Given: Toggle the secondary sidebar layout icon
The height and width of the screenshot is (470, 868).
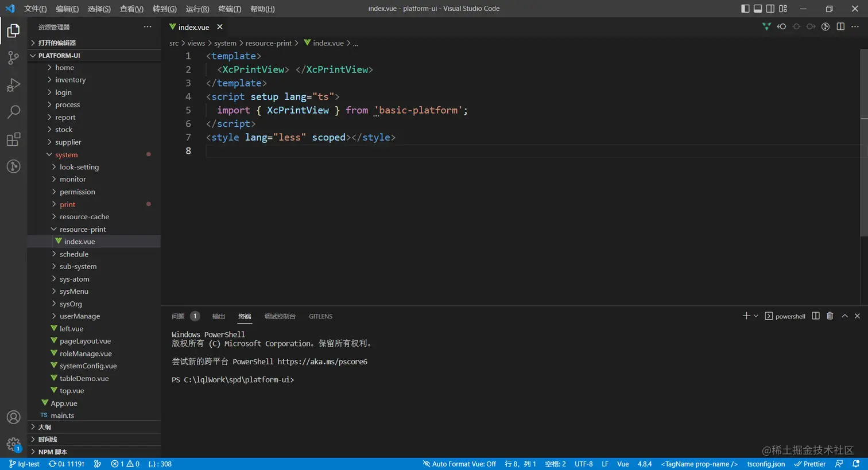Looking at the screenshot, I should click(x=770, y=9).
